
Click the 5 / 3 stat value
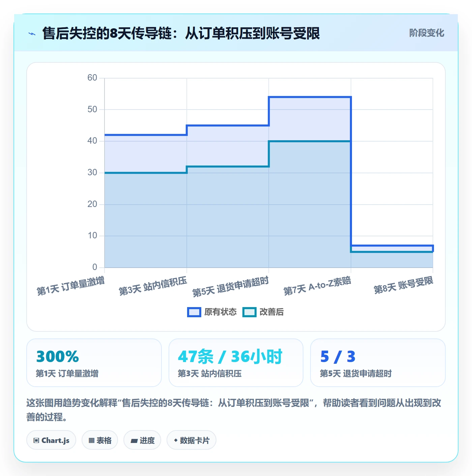(338, 356)
